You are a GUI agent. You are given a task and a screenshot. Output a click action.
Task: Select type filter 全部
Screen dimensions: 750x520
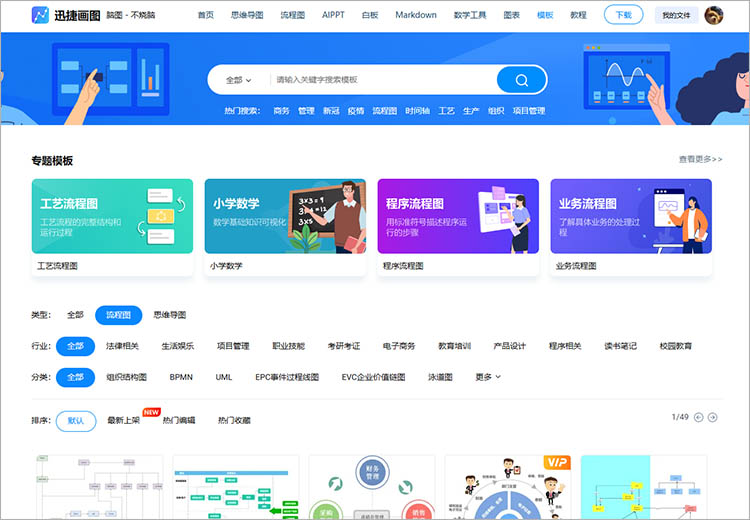pyautogui.click(x=75, y=315)
